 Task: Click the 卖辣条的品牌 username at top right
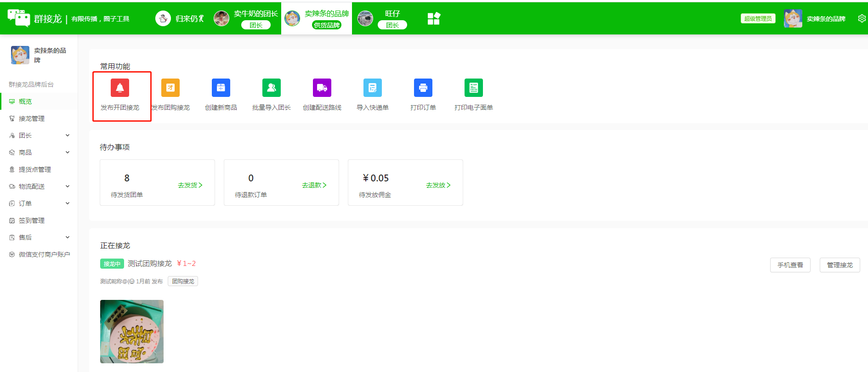826,19
